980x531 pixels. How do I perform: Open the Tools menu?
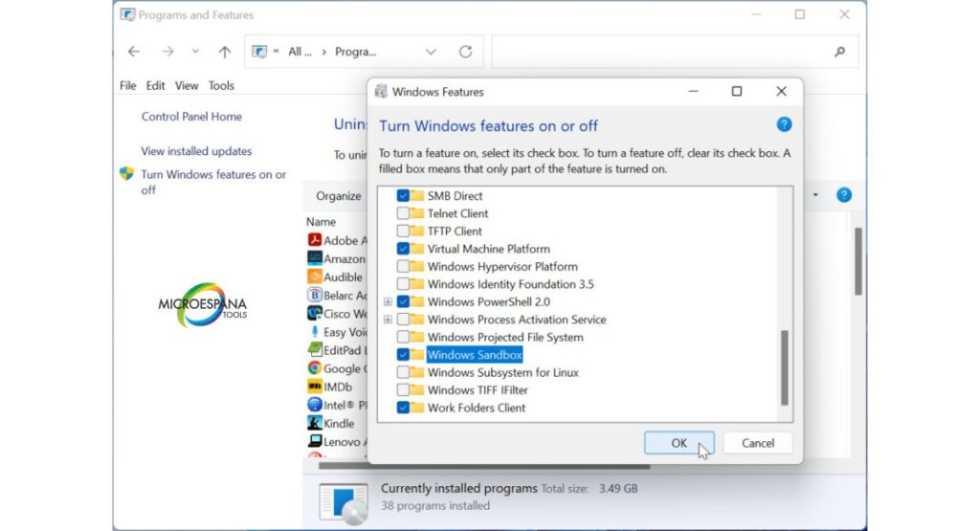221,85
